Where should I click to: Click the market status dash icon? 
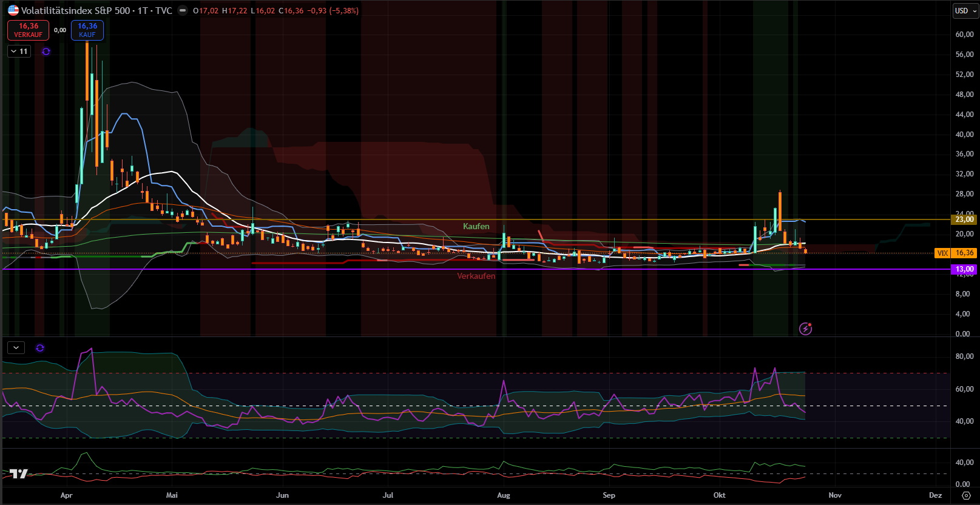tap(182, 10)
